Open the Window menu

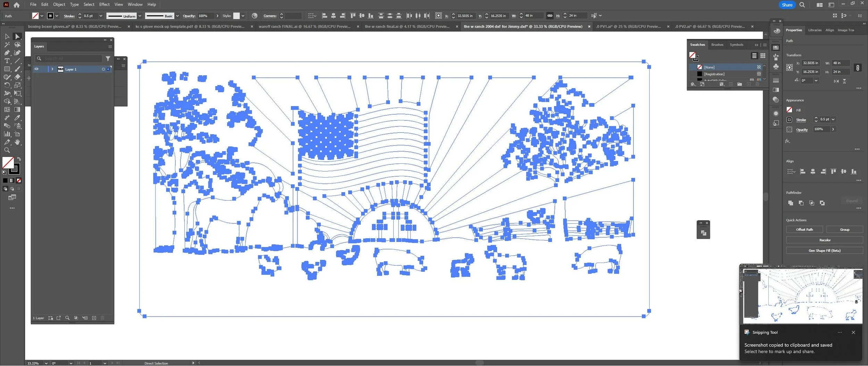tap(135, 5)
